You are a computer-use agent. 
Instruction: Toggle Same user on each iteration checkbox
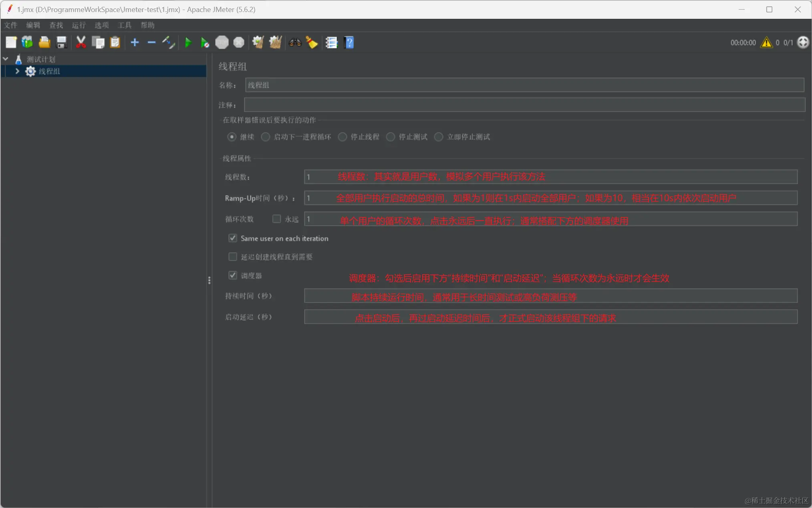click(233, 238)
